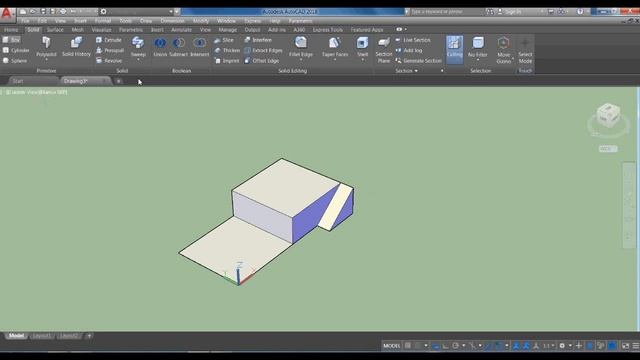Toggle Live Section
This screenshot has width=640, height=360.
point(413,40)
